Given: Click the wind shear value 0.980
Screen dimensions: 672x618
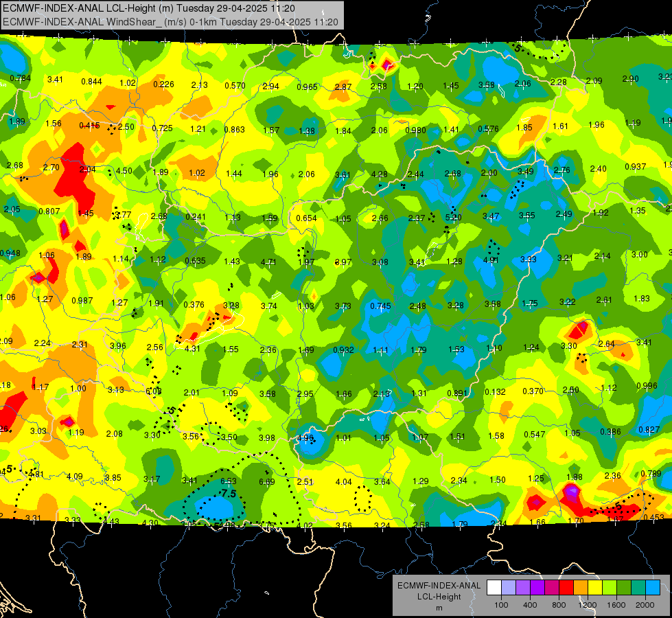Looking at the screenshot, I should (x=416, y=130).
